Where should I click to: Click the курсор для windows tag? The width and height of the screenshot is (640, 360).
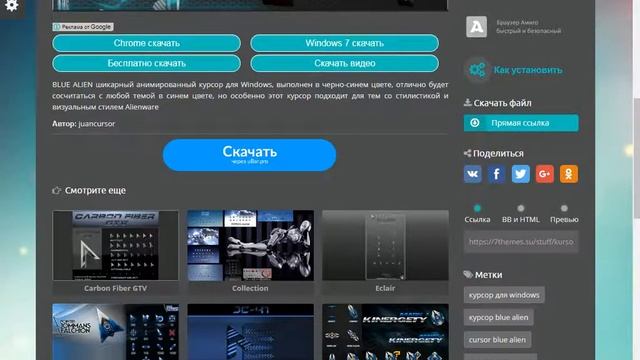tap(504, 295)
